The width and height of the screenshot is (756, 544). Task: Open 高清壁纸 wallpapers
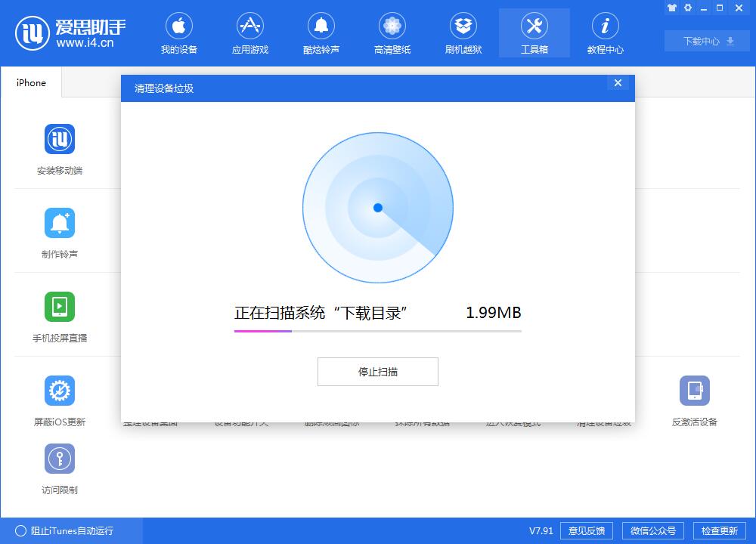392,32
